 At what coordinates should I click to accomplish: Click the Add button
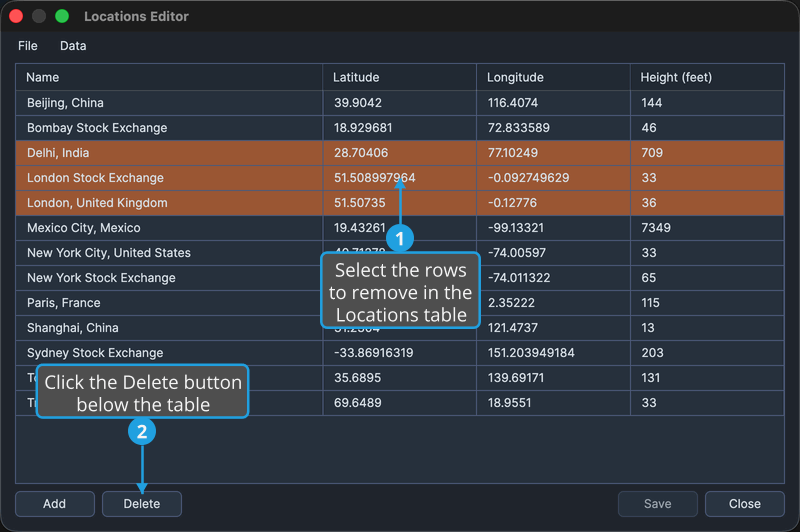pos(55,503)
